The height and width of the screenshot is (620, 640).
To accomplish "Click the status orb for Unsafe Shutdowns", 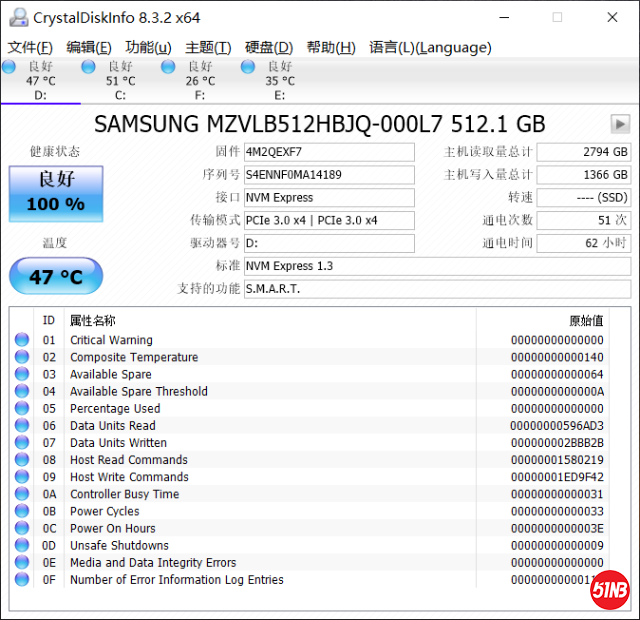I will tap(22, 545).
